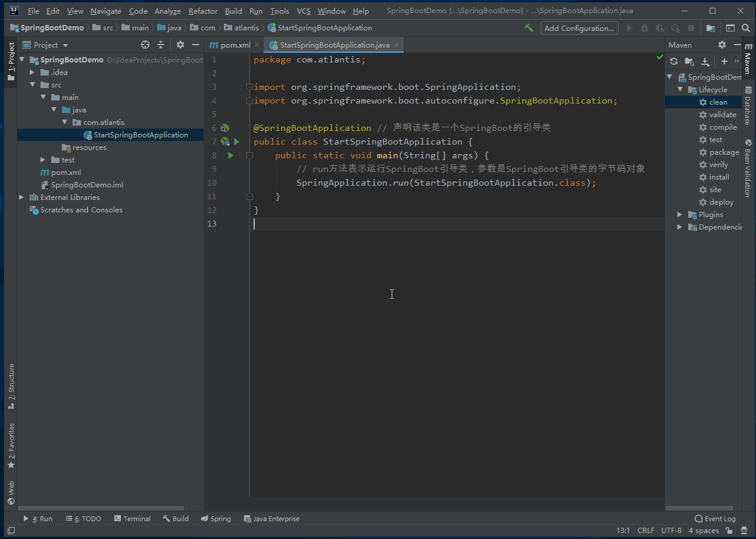The image size is (756, 539).
Task: Open the VCS menu
Action: tap(304, 11)
